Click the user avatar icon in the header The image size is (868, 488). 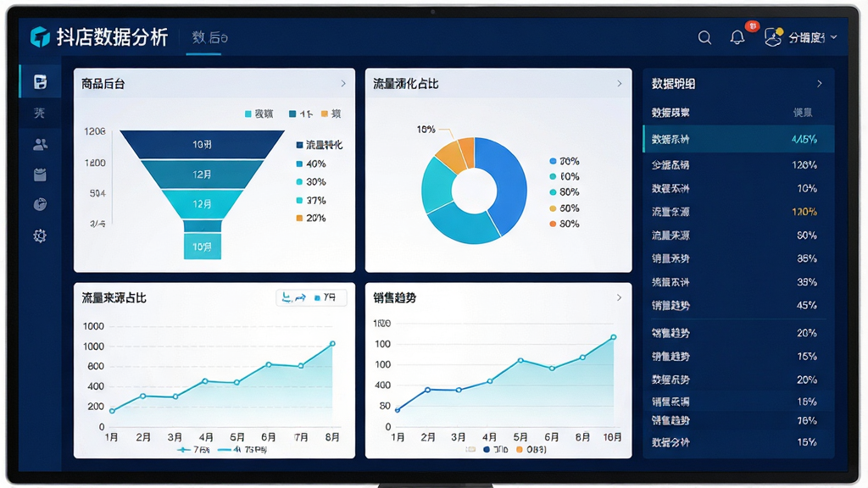coord(773,37)
